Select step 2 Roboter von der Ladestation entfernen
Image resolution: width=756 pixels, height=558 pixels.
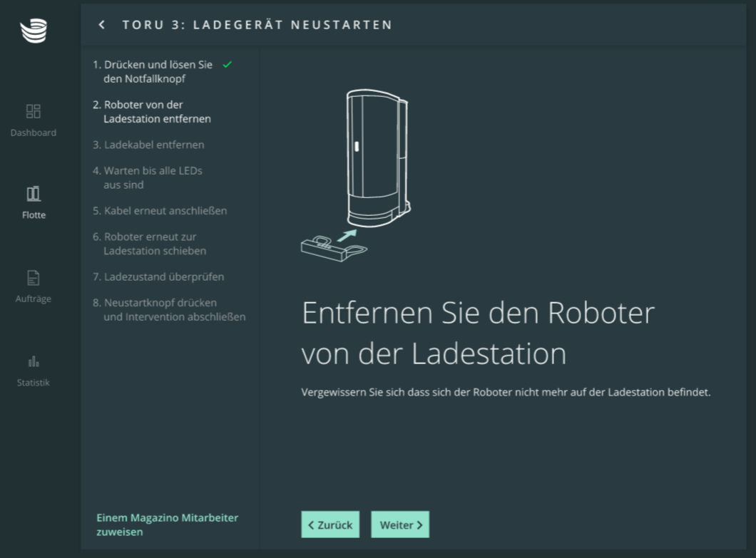pos(151,112)
